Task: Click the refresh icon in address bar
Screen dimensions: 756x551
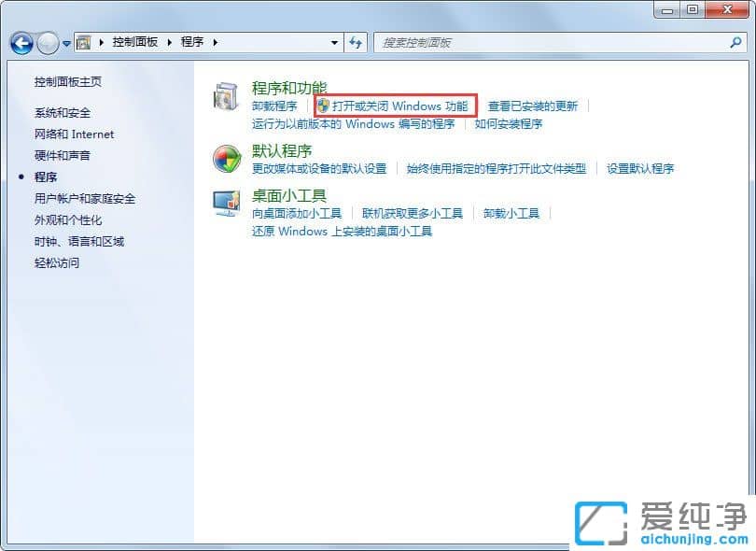Action: 356,43
